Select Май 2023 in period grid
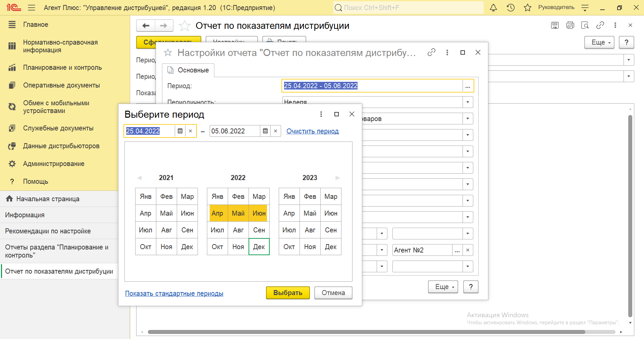Image resolution: width=644 pixels, height=339 pixels. [x=310, y=213]
